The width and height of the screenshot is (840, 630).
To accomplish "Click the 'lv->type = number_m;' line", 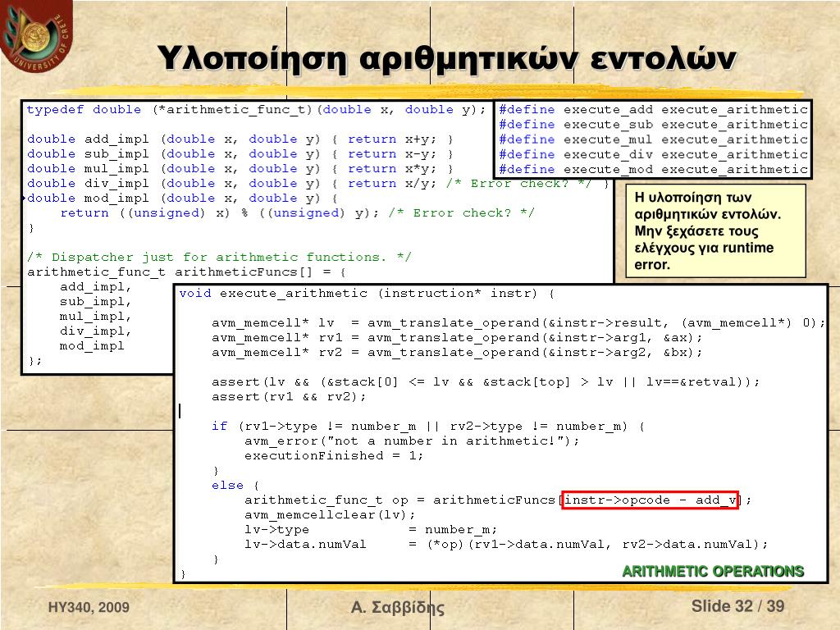I will pos(371,530).
